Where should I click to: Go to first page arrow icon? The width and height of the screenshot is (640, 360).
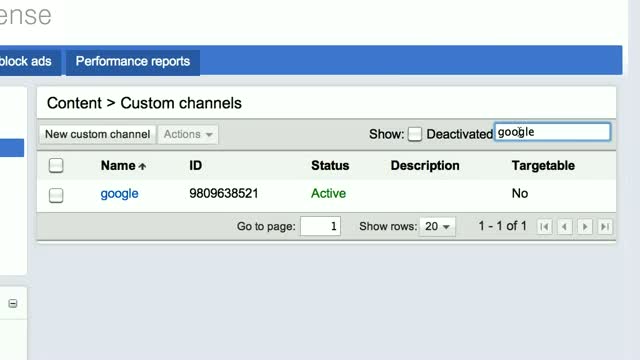[544, 227]
